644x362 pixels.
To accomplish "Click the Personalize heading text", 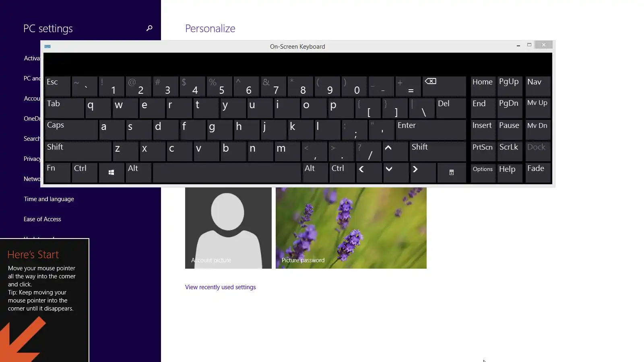I will (210, 29).
